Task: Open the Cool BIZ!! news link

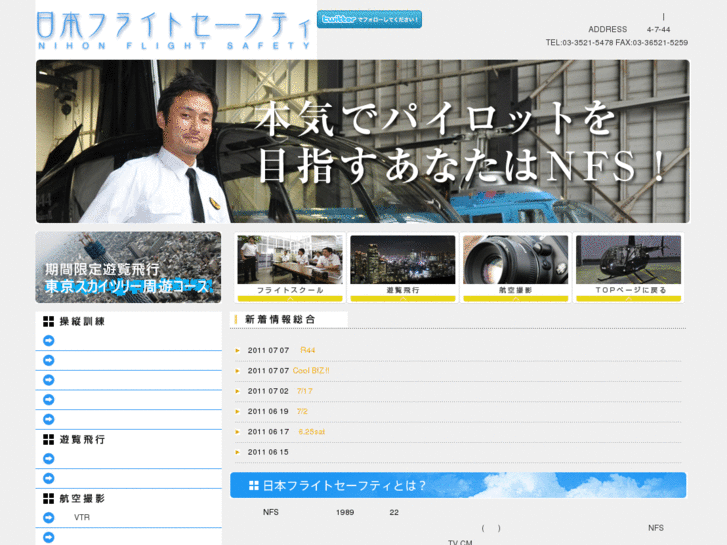Action: point(311,371)
